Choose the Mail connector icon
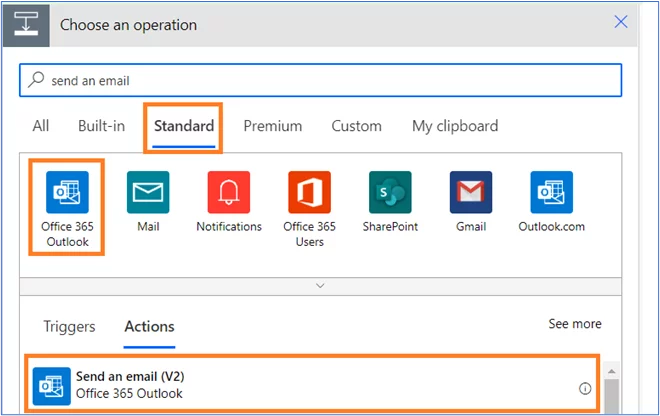Screen dimensions: 660x416 click(148, 192)
